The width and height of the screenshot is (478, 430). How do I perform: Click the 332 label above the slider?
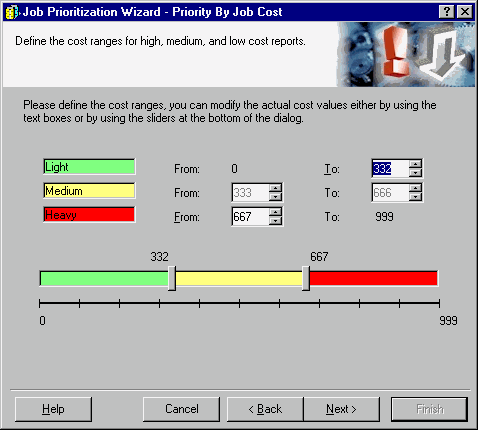[x=159, y=257]
